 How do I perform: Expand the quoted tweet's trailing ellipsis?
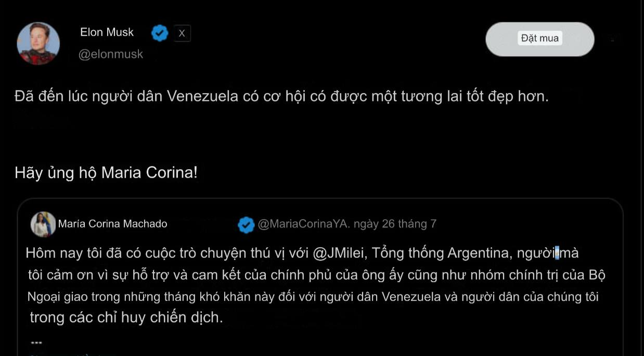click(x=36, y=342)
